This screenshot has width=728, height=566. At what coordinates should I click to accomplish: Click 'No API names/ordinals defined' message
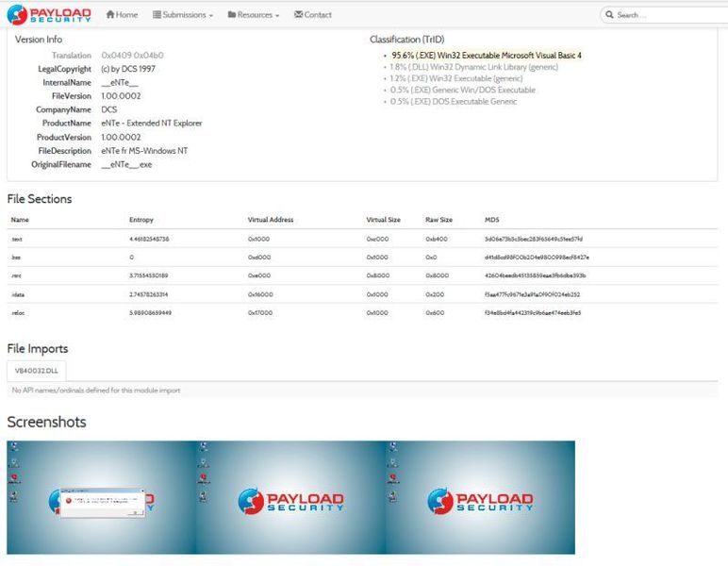96,391
